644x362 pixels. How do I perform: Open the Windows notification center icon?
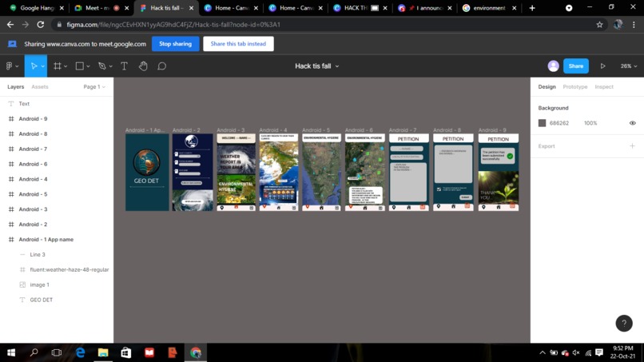coord(599,352)
